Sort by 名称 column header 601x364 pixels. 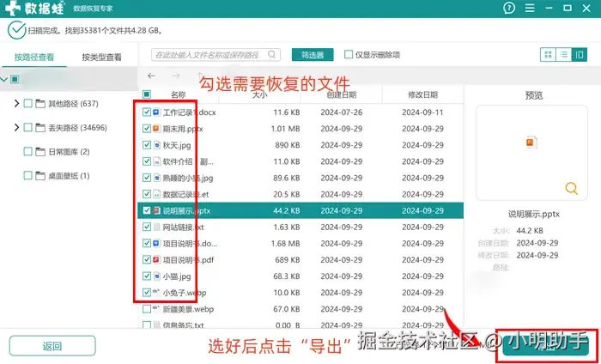179,94
